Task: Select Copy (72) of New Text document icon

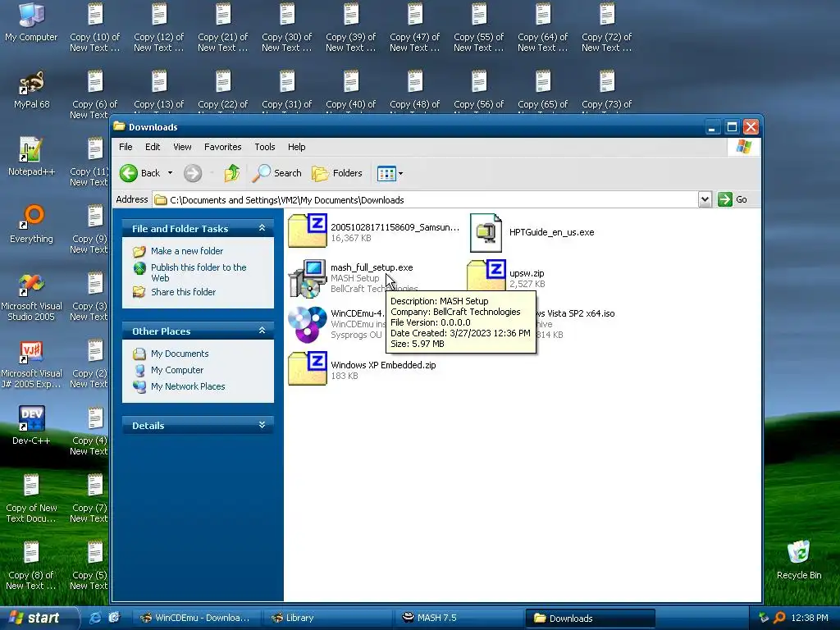Action: pyautogui.click(x=607, y=15)
